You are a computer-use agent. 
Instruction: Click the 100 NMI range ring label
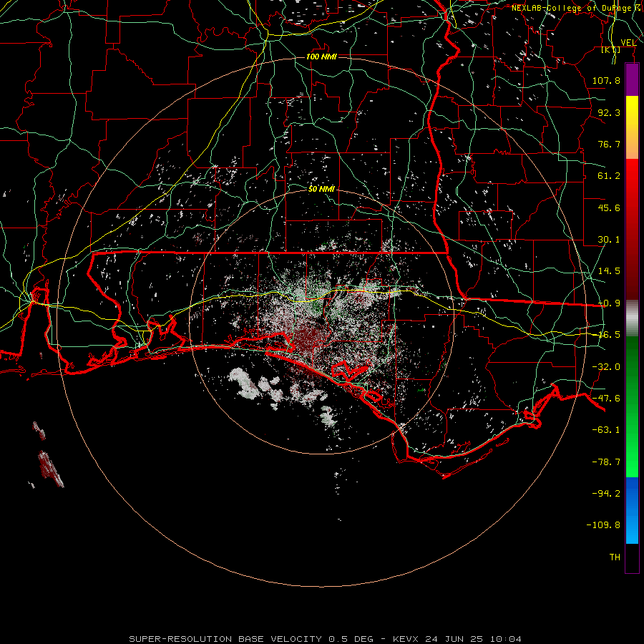[x=321, y=57]
